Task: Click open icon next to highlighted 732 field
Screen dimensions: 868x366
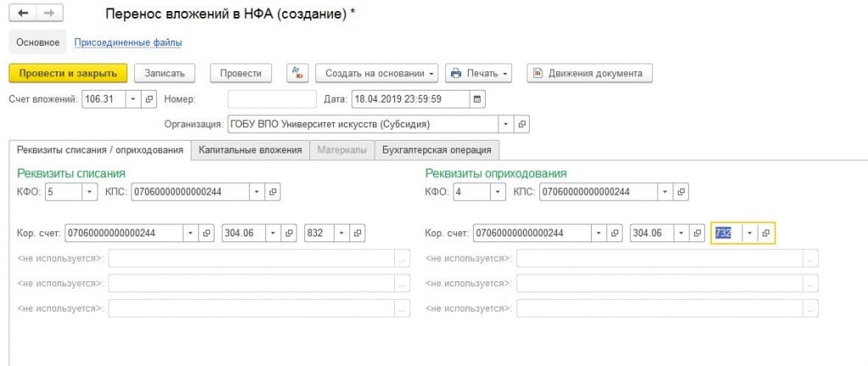Action: [765, 233]
